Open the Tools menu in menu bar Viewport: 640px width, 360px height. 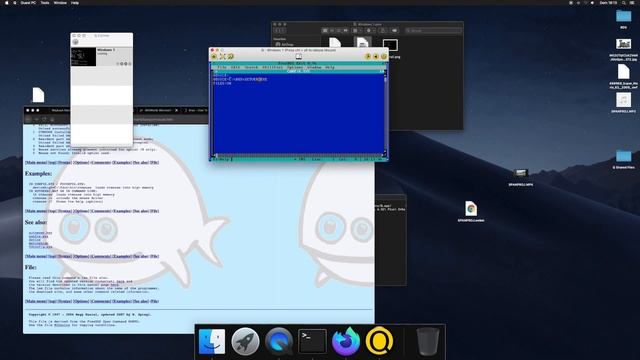(x=45, y=2)
